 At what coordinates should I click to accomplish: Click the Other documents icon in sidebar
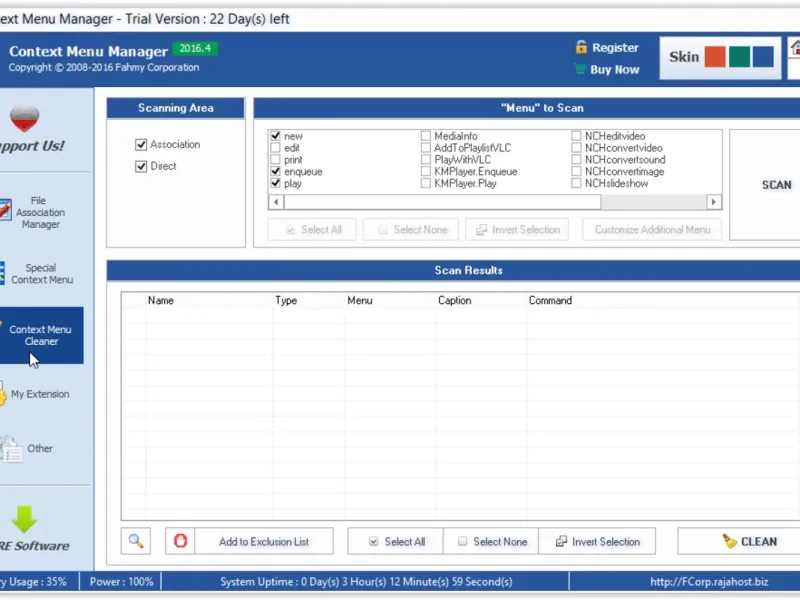pos(10,449)
